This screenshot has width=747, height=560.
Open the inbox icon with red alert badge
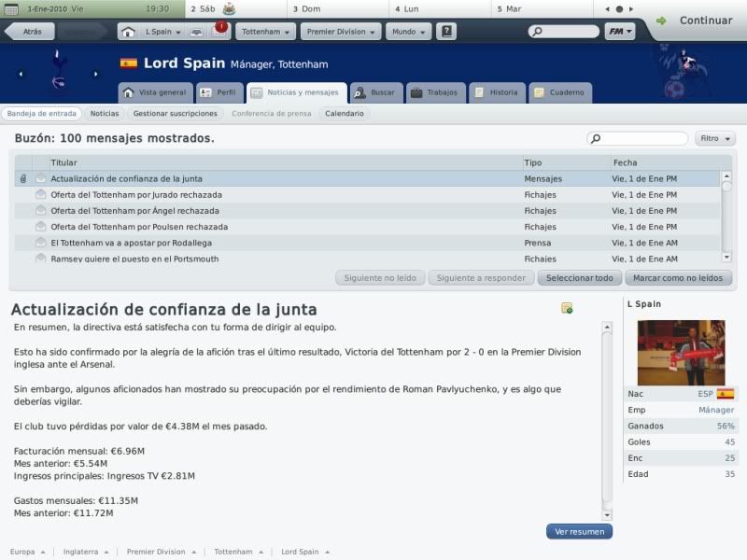(x=219, y=31)
